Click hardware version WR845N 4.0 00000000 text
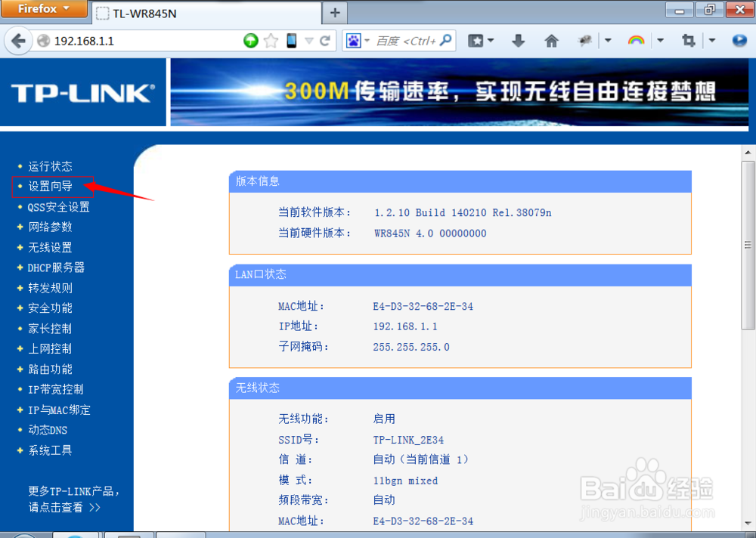The height and width of the screenshot is (538, 756). tap(430, 233)
